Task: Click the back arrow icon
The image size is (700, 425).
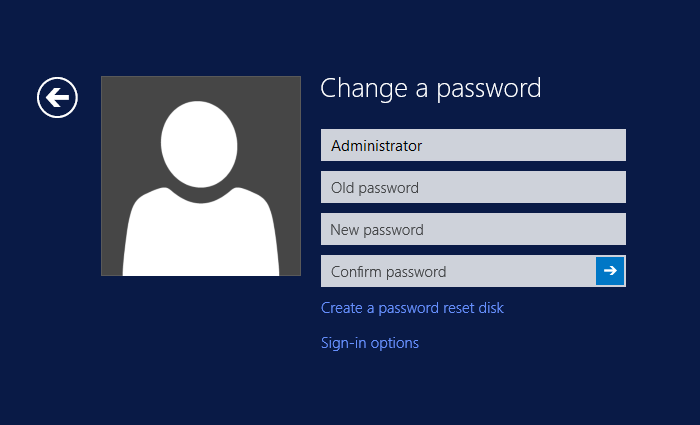Action: (57, 97)
